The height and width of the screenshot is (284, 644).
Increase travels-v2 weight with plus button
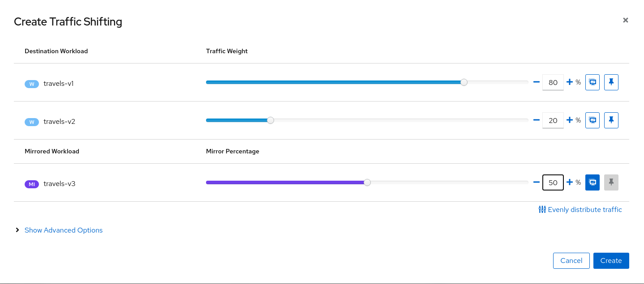(570, 120)
